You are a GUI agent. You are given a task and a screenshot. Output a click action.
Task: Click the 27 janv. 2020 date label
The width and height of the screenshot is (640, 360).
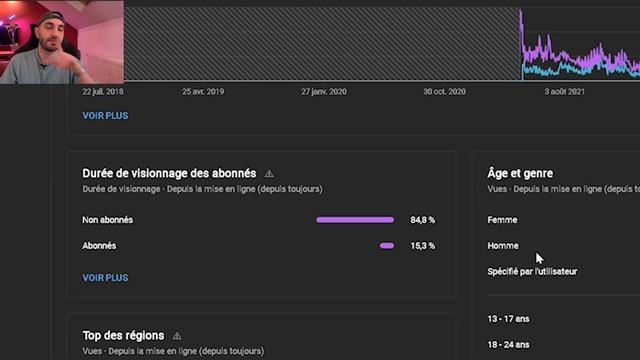[x=324, y=92]
